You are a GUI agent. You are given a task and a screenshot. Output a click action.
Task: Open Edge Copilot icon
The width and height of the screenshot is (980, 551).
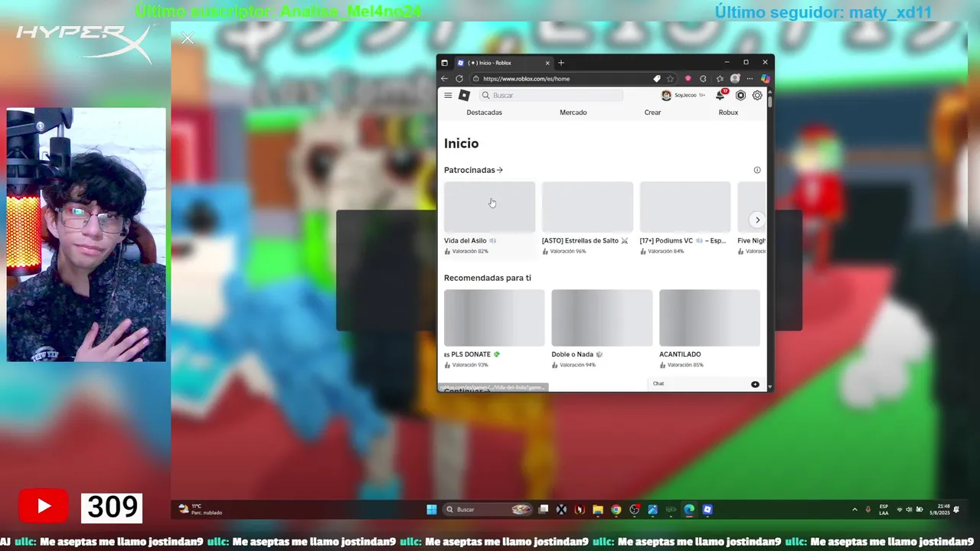(x=765, y=79)
